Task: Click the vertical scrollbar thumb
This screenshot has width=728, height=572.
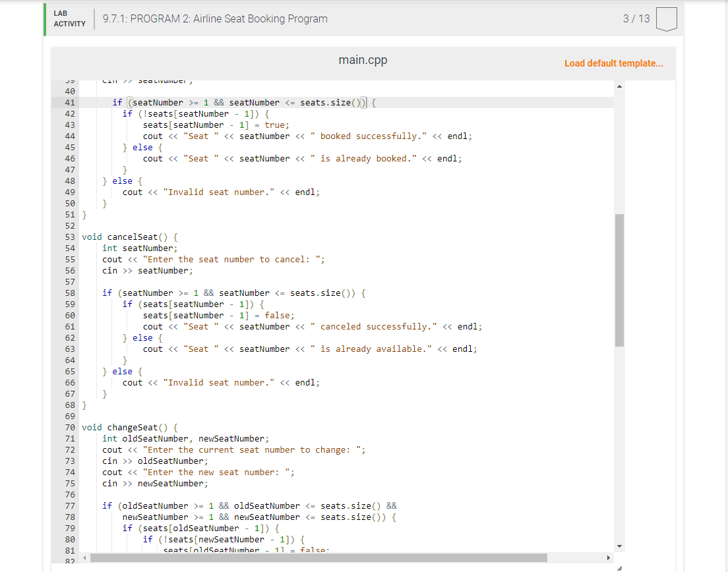Action: pos(619,280)
